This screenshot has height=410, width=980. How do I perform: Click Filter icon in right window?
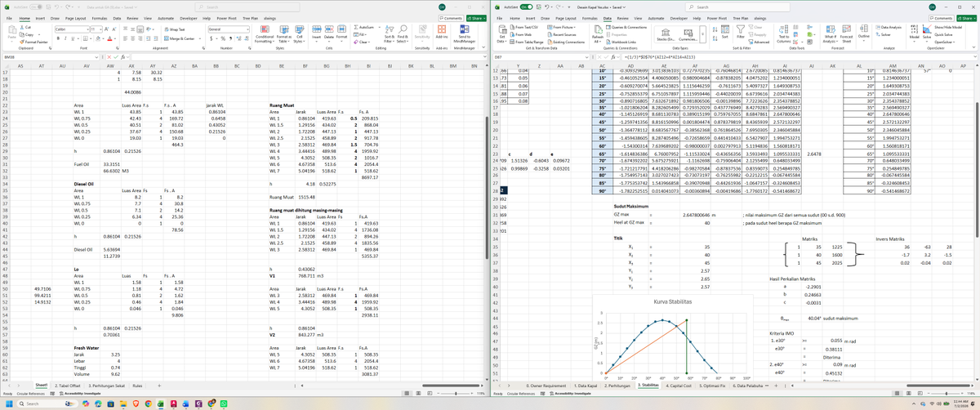pyautogui.click(x=740, y=33)
